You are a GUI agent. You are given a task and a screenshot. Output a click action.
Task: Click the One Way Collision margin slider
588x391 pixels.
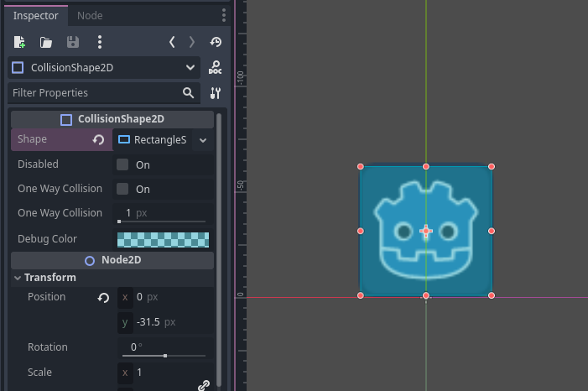tap(163, 222)
